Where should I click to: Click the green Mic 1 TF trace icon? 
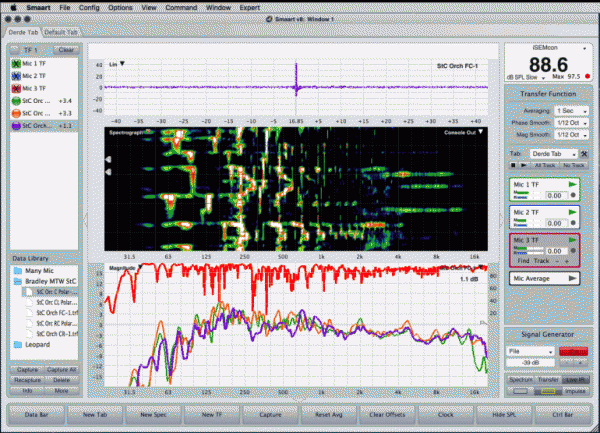pyautogui.click(x=16, y=63)
